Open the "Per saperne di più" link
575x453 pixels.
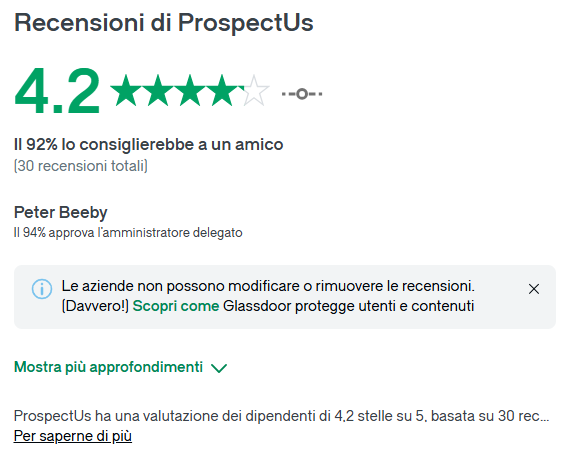click(73, 436)
